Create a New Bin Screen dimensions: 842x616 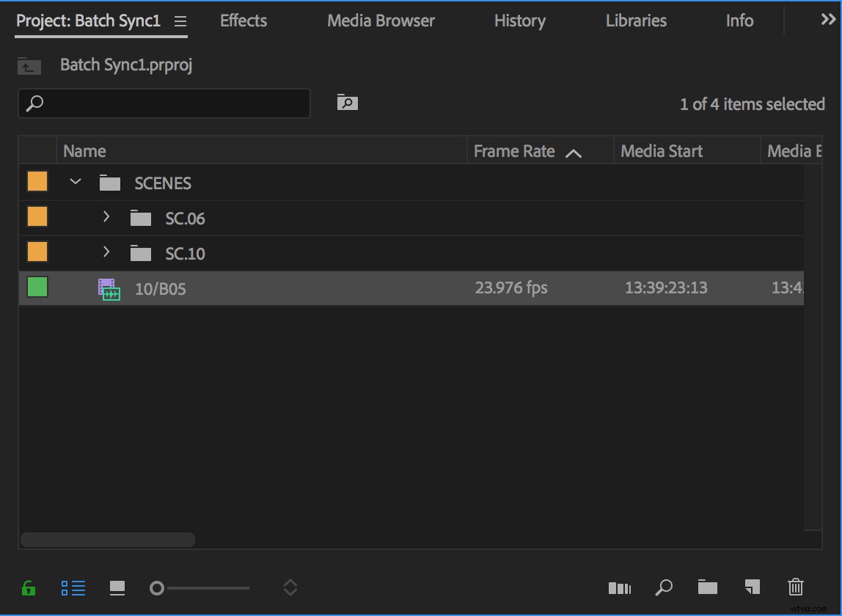706,587
